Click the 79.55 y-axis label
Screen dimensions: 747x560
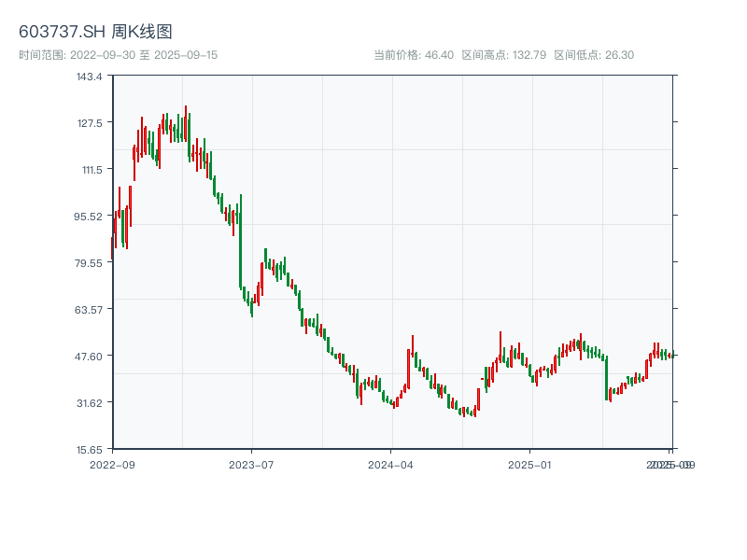pyautogui.click(x=89, y=263)
